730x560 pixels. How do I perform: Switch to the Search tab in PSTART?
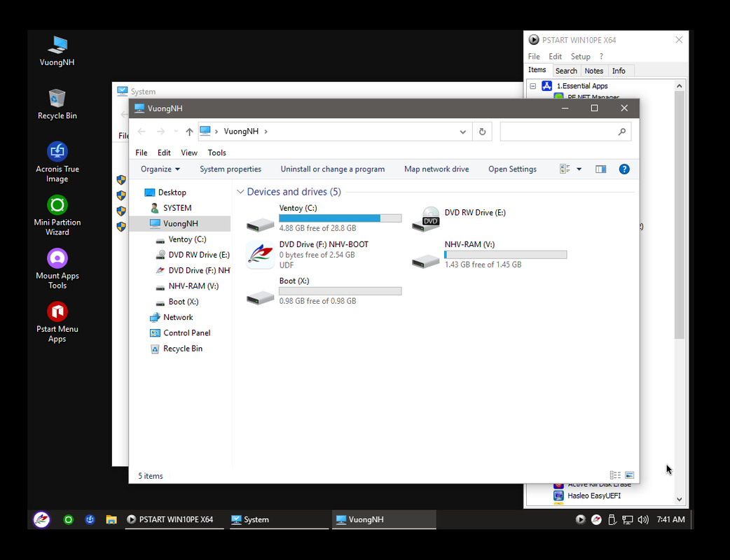(566, 71)
